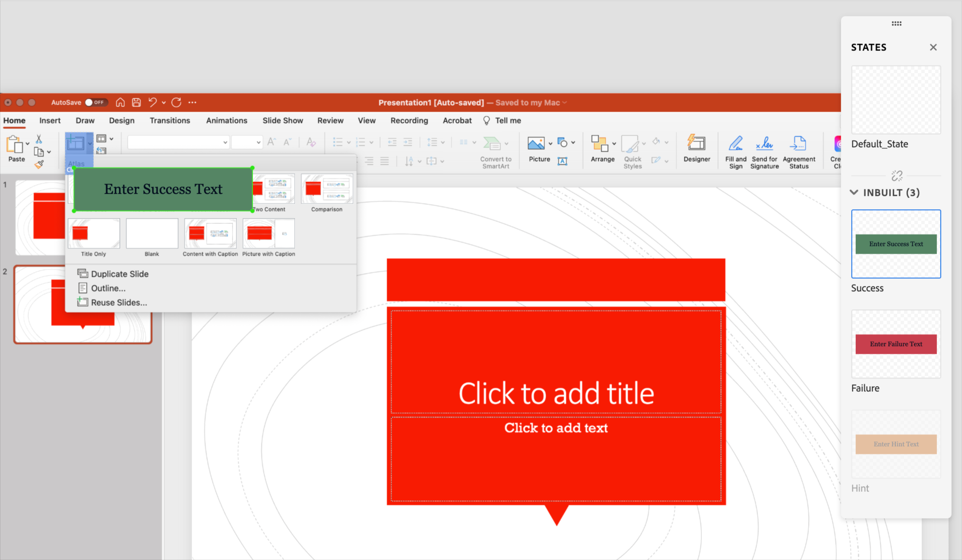Toggle AutoSave off switch to on
This screenshot has height=560, width=962.
click(x=96, y=102)
